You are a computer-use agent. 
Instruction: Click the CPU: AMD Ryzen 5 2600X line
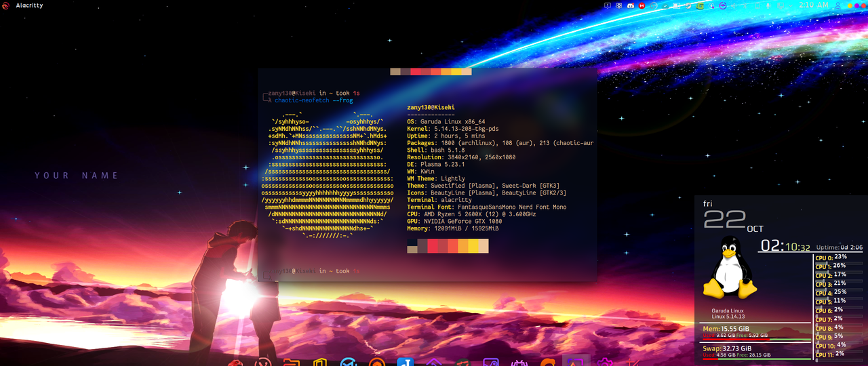pos(471,214)
